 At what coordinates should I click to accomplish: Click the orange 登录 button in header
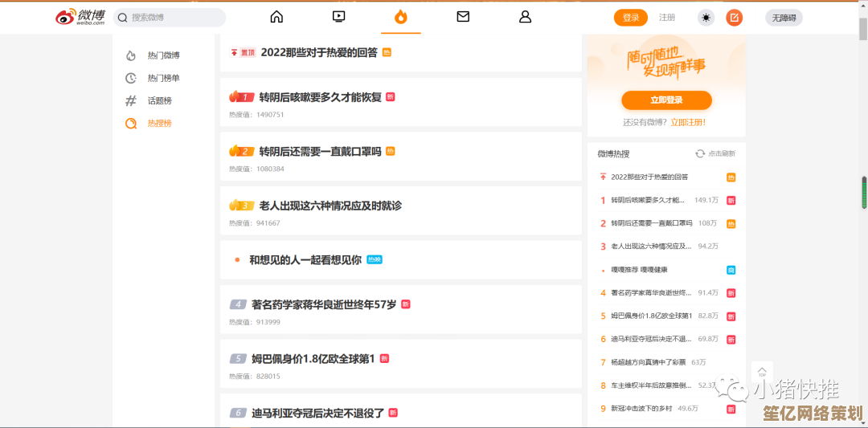click(x=630, y=18)
